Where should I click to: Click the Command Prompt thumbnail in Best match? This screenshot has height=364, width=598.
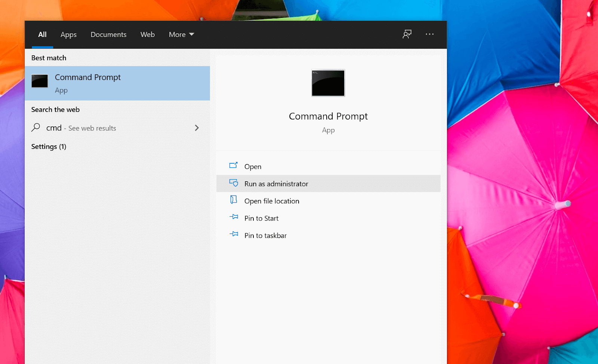click(x=40, y=81)
